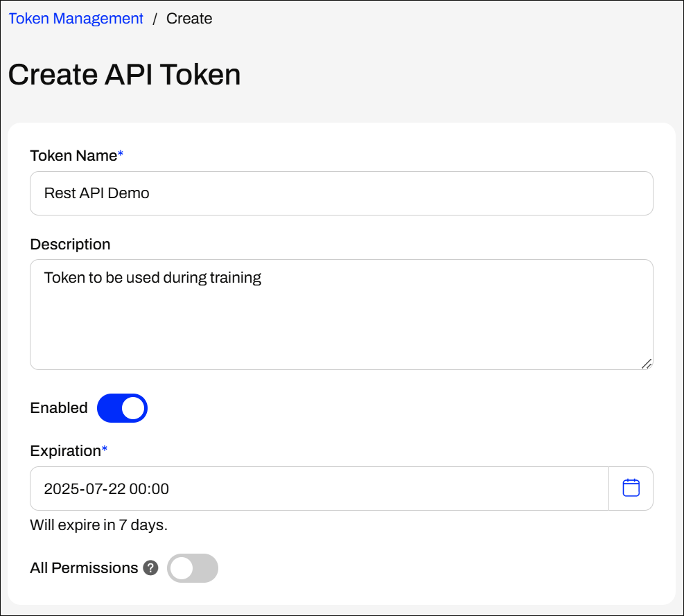684x616 pixels.
Task: Click the breadcrumb slash separator
Action: click(x=155, y=19)
